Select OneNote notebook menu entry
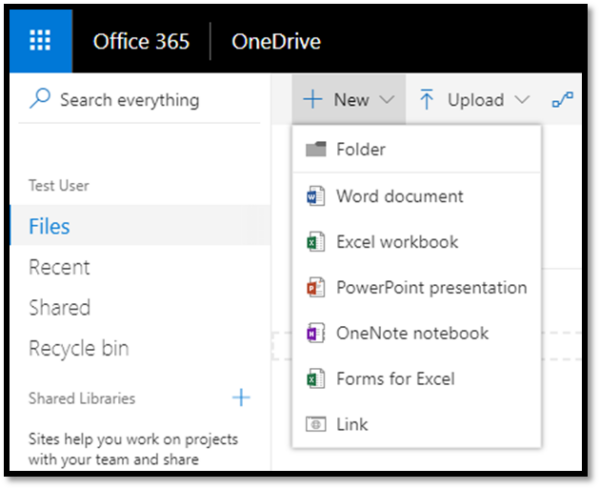The image size is (600, 489). click(417, 333)
